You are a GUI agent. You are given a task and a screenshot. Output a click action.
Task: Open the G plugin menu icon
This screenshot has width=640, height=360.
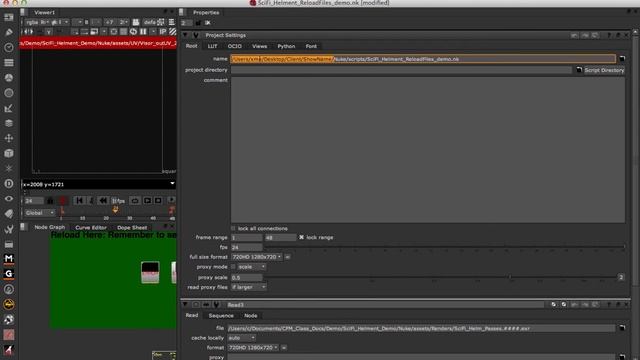point(9,274)
